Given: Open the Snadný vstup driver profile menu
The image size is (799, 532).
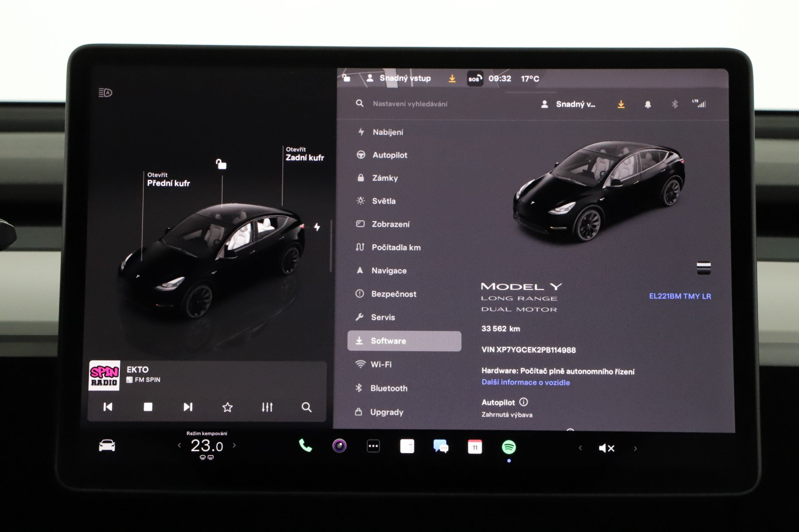Looking at the screenshot, I should click(399, 78).
